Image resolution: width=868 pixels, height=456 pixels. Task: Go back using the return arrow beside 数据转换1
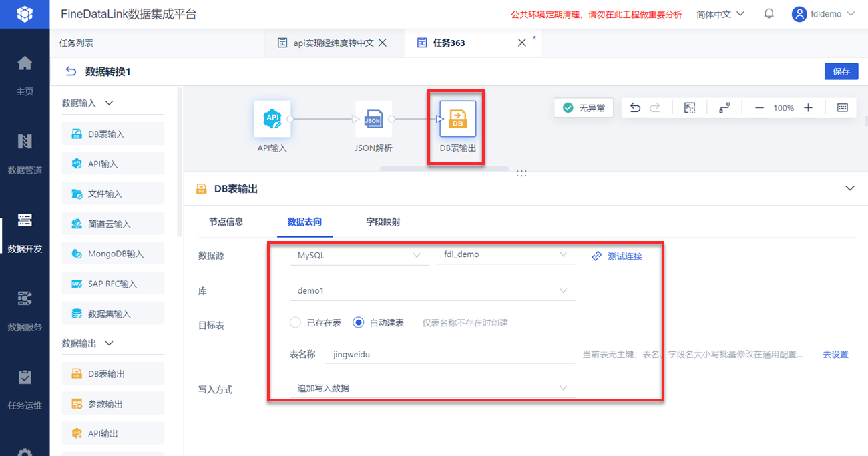tap(71, 71)
